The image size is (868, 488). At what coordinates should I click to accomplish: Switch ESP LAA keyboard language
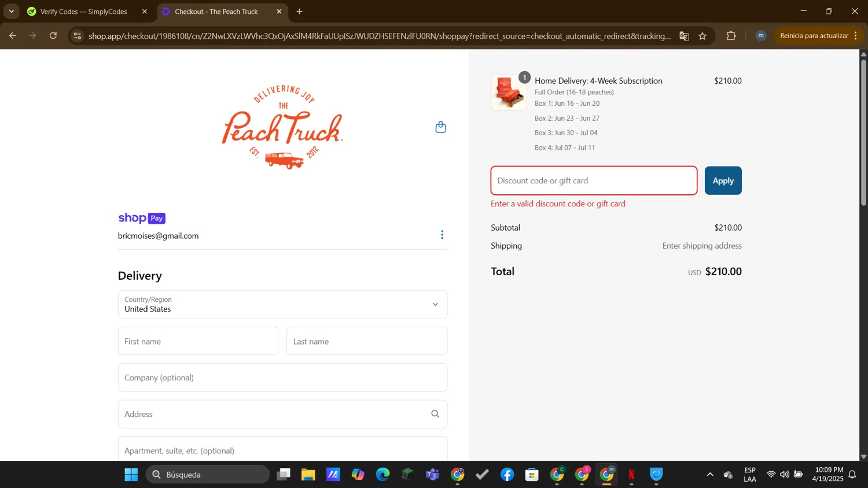coord(750,475)
